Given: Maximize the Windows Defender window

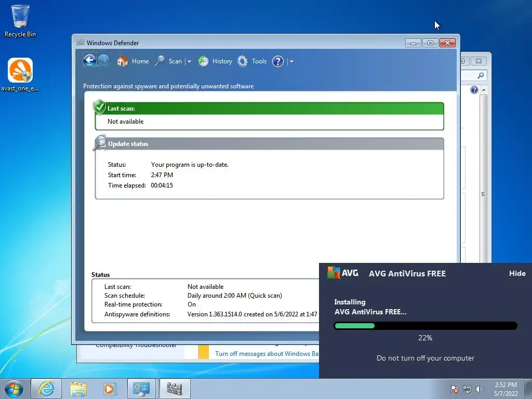Looking at the screenshot, I should [x=430, y=43].
